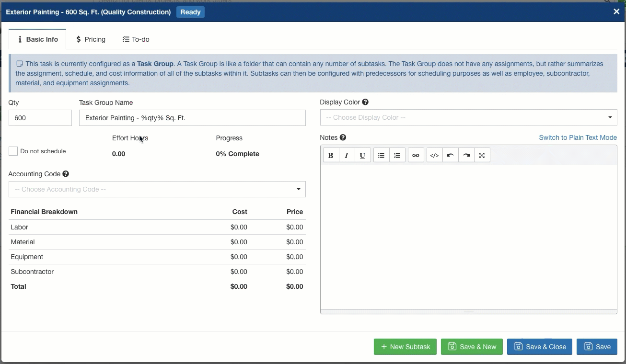626x364 pixels.
Task: Insert a link in Notes editor
Action: click(x=416, y=155)
